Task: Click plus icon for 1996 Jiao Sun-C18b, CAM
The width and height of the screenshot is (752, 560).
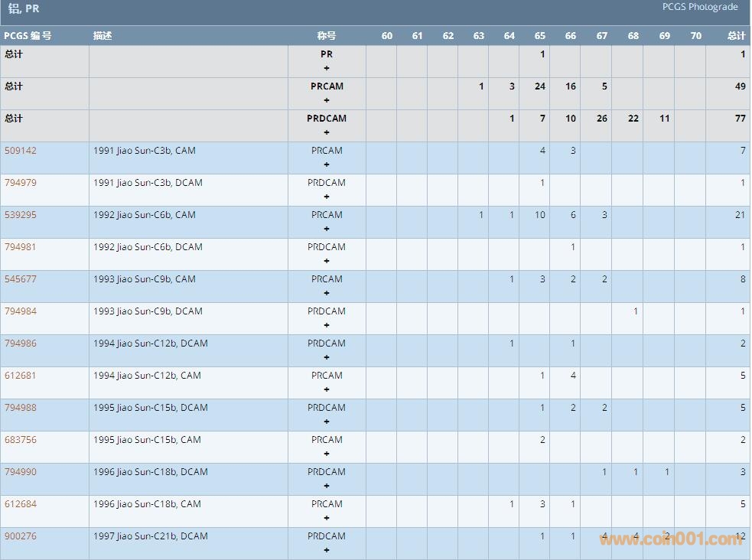Action: pos(327,518)
